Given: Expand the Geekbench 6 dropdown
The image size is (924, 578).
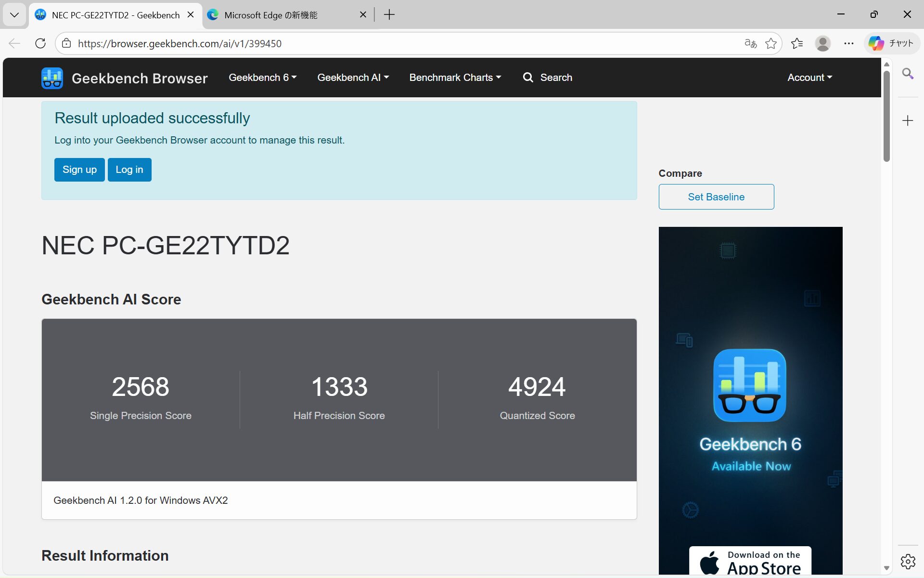Looking at the screenshot, I should point(262,77).
